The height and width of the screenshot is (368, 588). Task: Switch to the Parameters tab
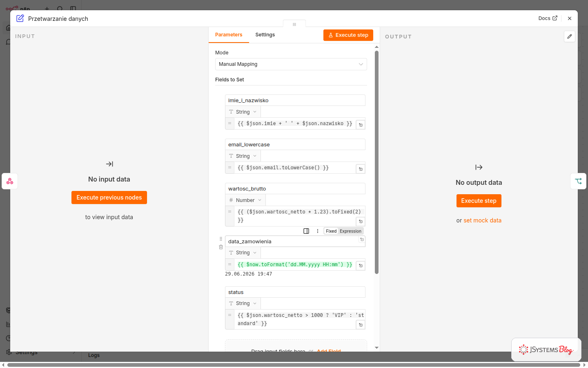coord(229,35)
